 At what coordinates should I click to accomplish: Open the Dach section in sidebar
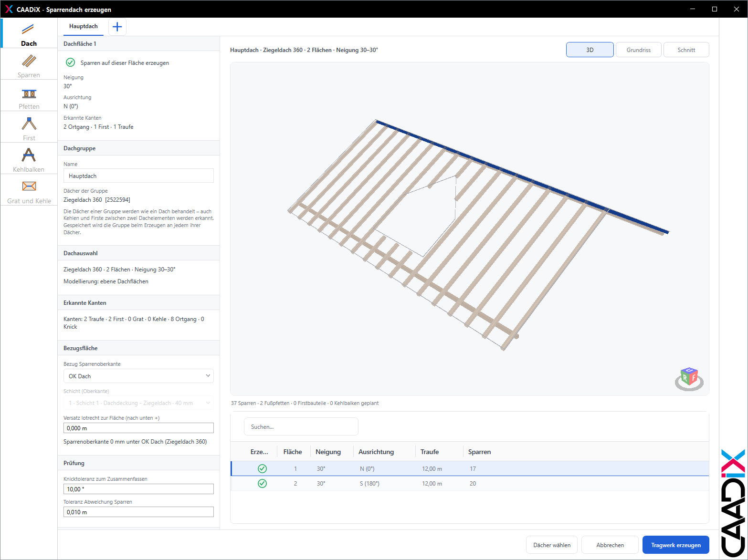(x=29, y=33)
